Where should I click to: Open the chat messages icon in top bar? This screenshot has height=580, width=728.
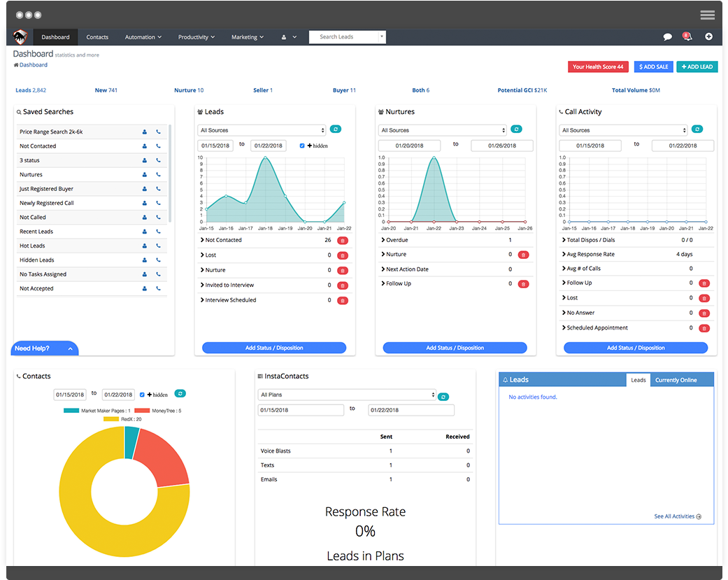667,36
